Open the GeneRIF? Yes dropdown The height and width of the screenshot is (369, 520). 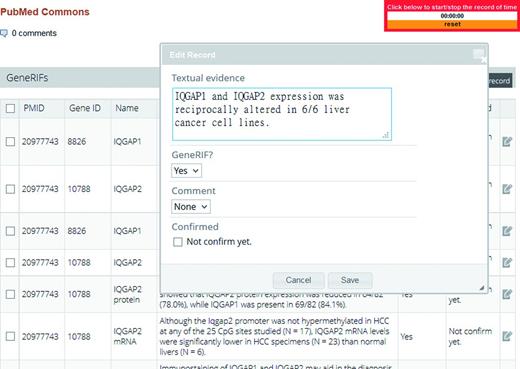(186, 171)
